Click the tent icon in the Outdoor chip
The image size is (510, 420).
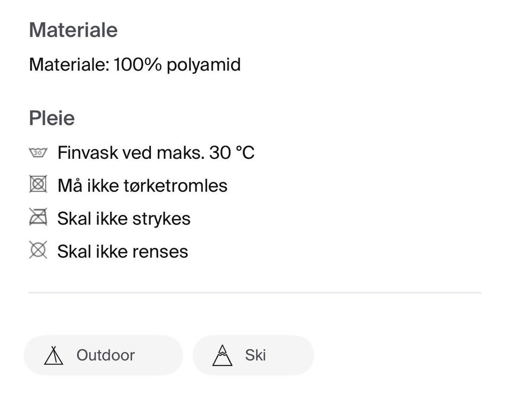[x=53, y=355]
